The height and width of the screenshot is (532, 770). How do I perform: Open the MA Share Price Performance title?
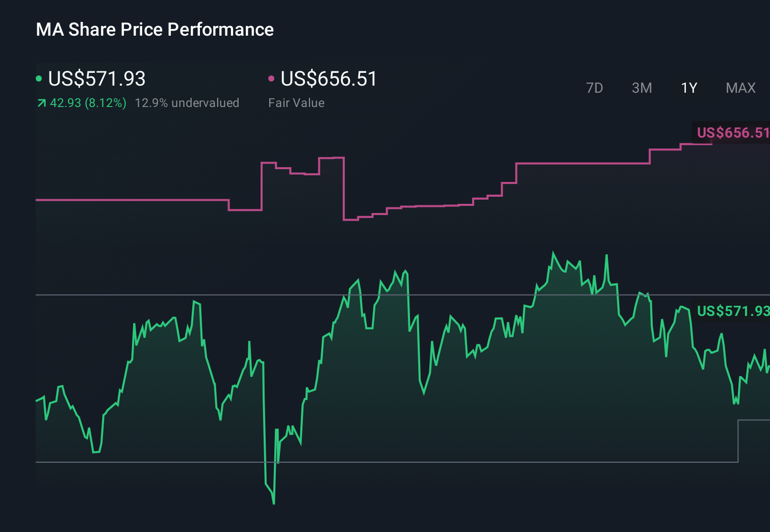point(155,30)
